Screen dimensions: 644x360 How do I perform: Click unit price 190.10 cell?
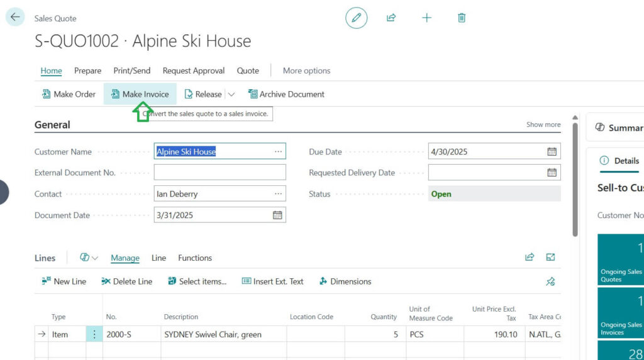[x=494, y=334]
